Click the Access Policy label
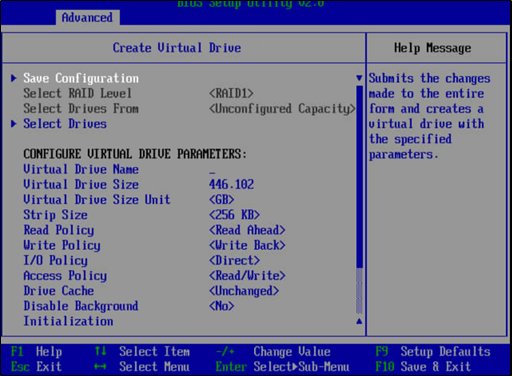This screenshot has height=376, width=512. pyautogui.click(x=65, y=276)
